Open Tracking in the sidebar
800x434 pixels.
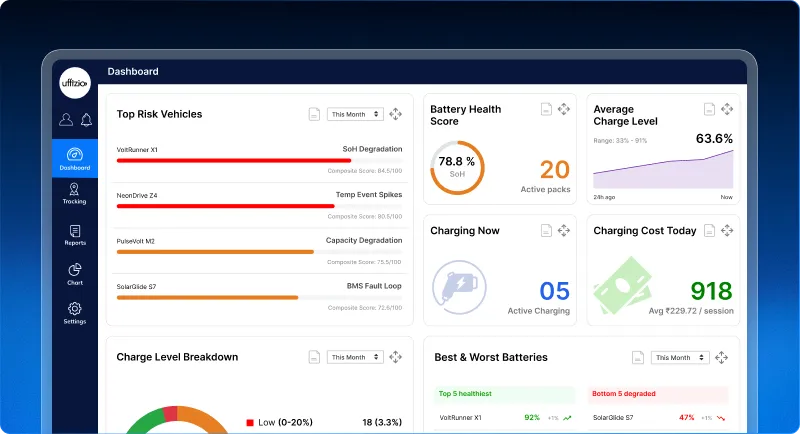coord(74,194)
